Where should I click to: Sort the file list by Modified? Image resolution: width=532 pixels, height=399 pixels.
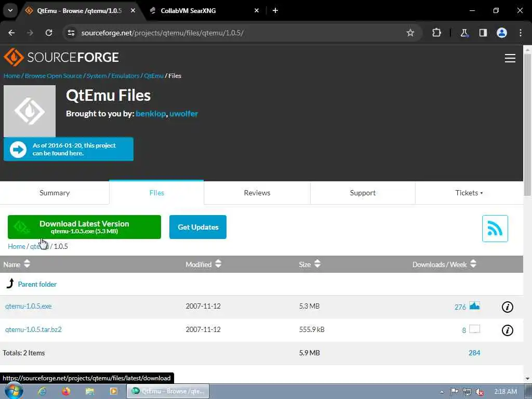pyautogui.click(x=203, y=264)
